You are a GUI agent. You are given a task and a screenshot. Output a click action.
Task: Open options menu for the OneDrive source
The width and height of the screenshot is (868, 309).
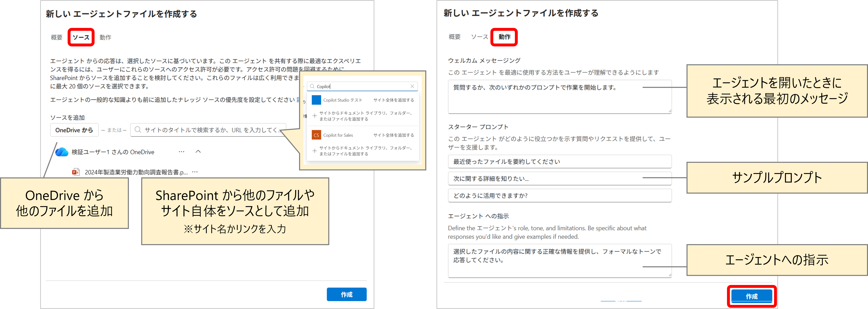pos(181,152)
